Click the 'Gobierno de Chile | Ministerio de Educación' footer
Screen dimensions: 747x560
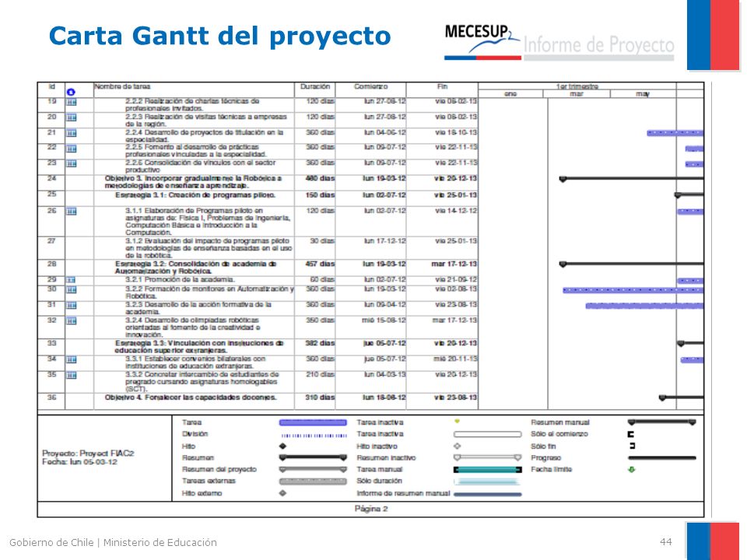tap(113, 542)
